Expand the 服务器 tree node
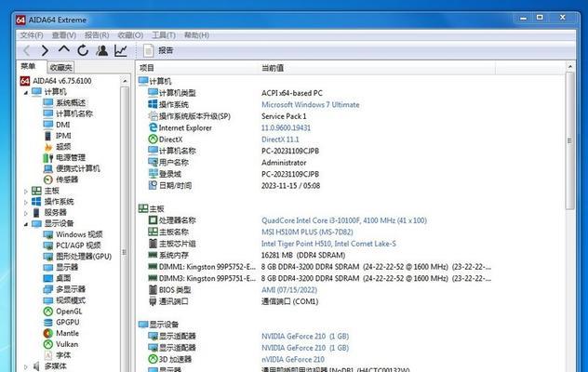The height and width of the screenshot is (372, 588). (x=25, y=213)
